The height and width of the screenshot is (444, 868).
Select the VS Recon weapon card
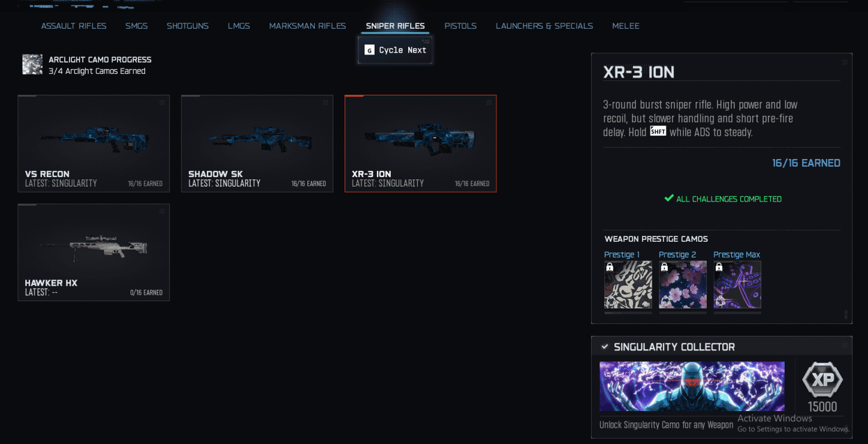[94, 143]
